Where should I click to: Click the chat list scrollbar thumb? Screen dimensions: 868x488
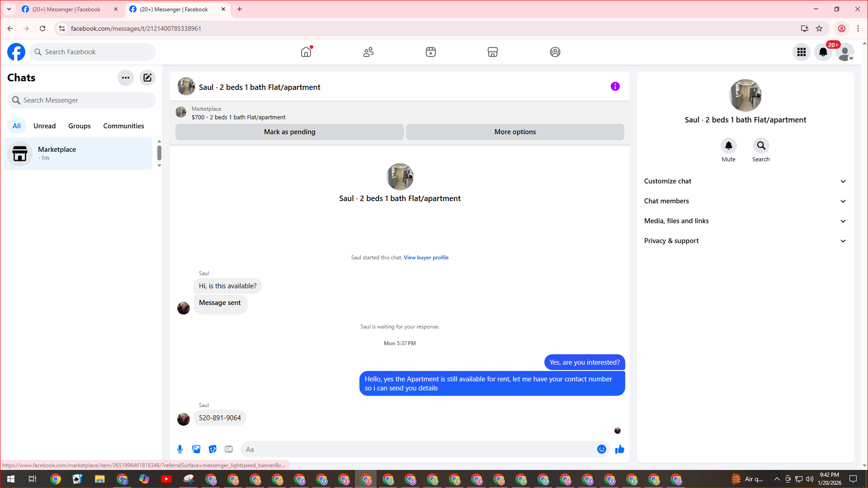point(159,153)
